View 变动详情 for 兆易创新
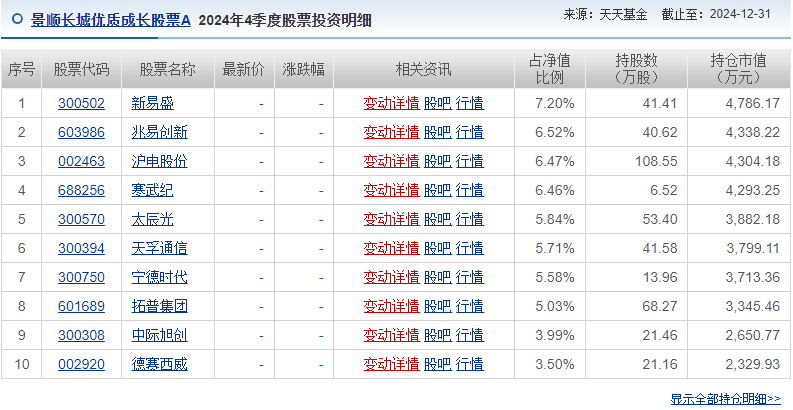This screenshot has width=793, height=410. [x=391, y=132]
